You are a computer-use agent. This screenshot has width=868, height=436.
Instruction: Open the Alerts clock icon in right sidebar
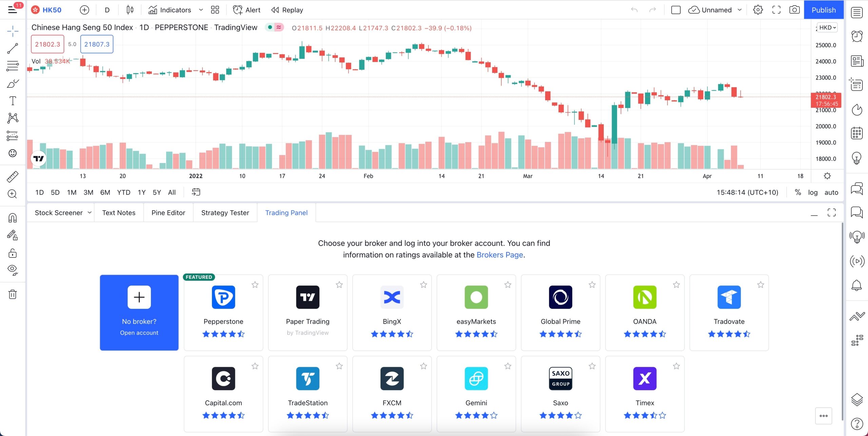(x=857, y=36)
